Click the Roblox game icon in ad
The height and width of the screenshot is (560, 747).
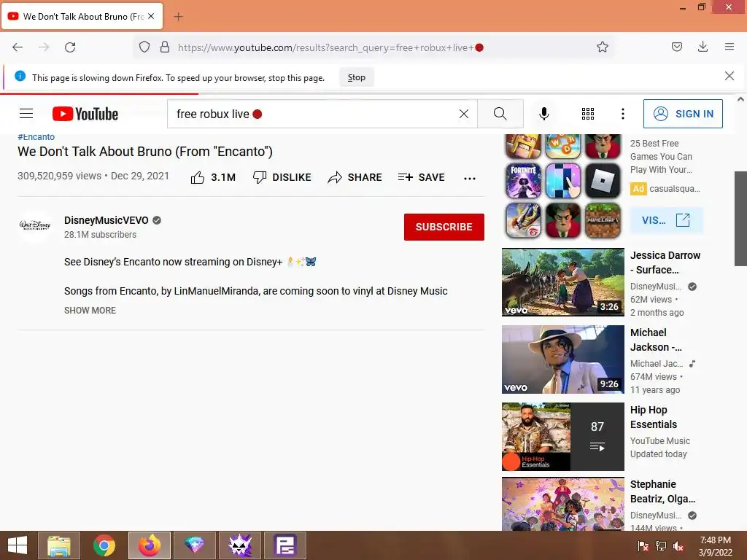pyautogui.click(x=602, y=181)
